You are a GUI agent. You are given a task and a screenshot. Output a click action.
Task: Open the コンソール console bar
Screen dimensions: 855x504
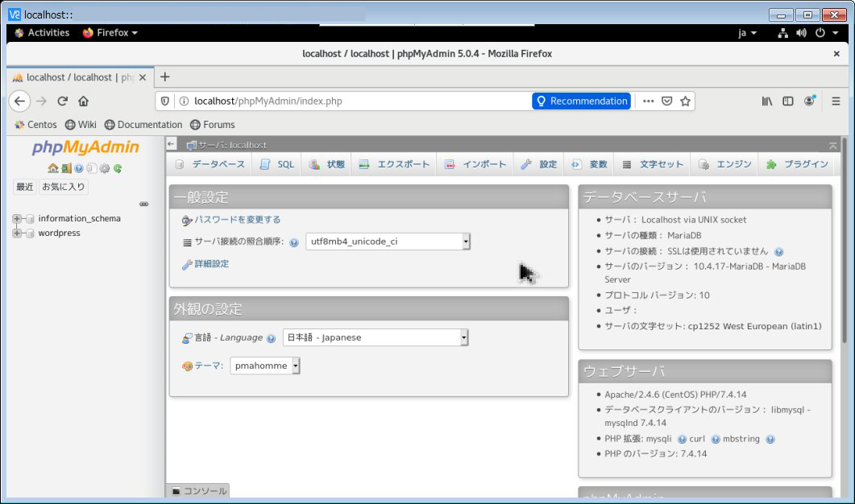pyautogui.click(x=198, y=491)
